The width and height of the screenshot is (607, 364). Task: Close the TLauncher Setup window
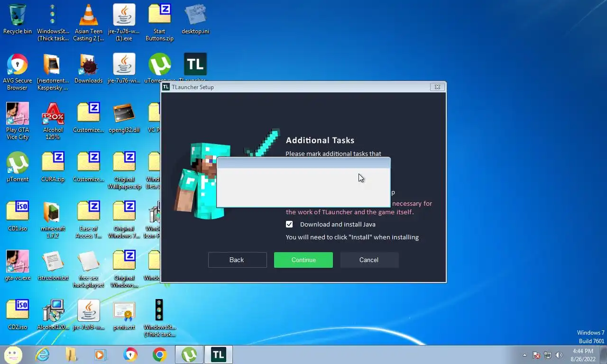point(437,87)
